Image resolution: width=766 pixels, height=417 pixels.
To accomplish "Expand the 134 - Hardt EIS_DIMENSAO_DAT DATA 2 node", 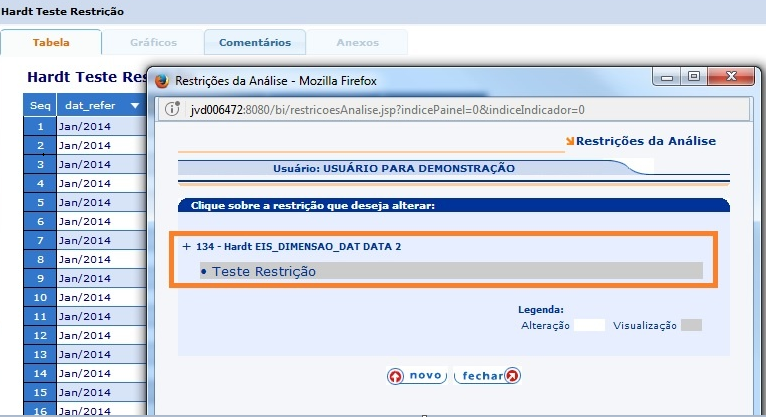I will point(186,247).
